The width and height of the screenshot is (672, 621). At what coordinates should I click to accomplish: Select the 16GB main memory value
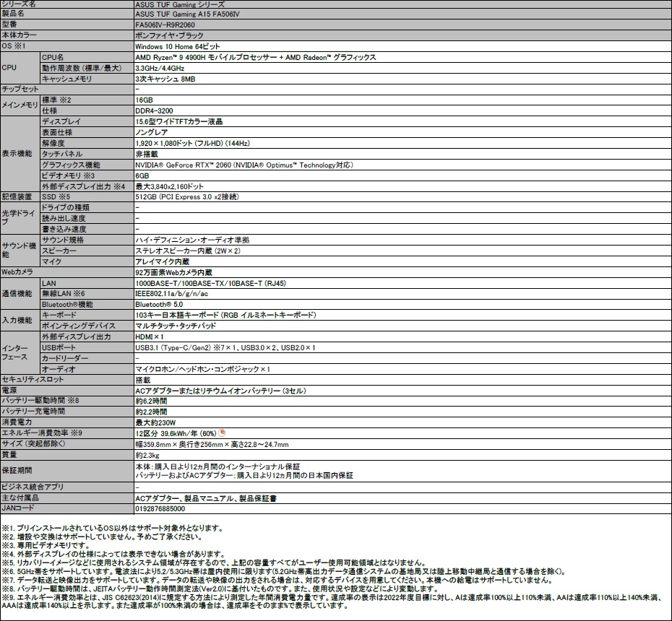point(144,100)
